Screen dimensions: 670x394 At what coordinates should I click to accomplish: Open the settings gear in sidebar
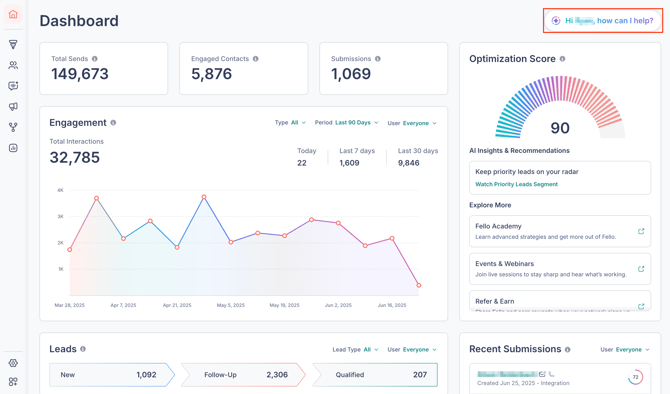(x=13, y=363)
